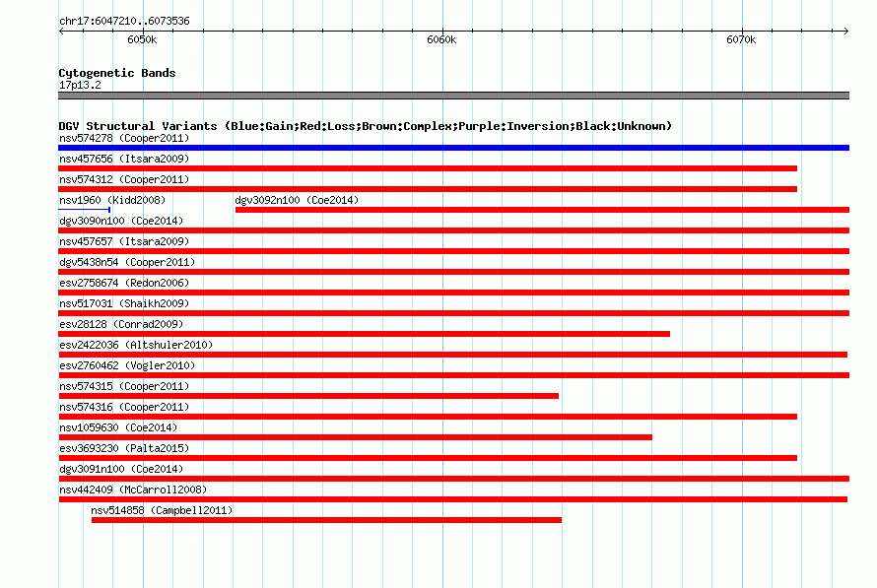
Task: Click the dgv3090n100 (Coe2014) label
Action: (x=121, y=221)
